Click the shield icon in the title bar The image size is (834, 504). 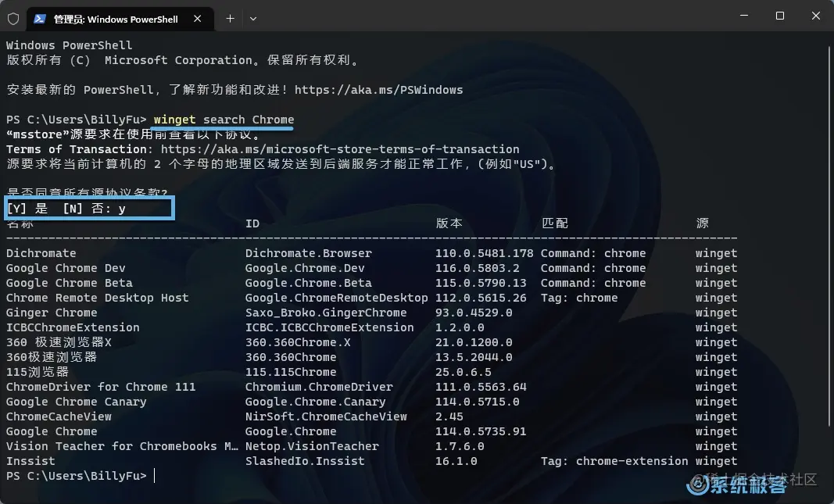point(13,19)
